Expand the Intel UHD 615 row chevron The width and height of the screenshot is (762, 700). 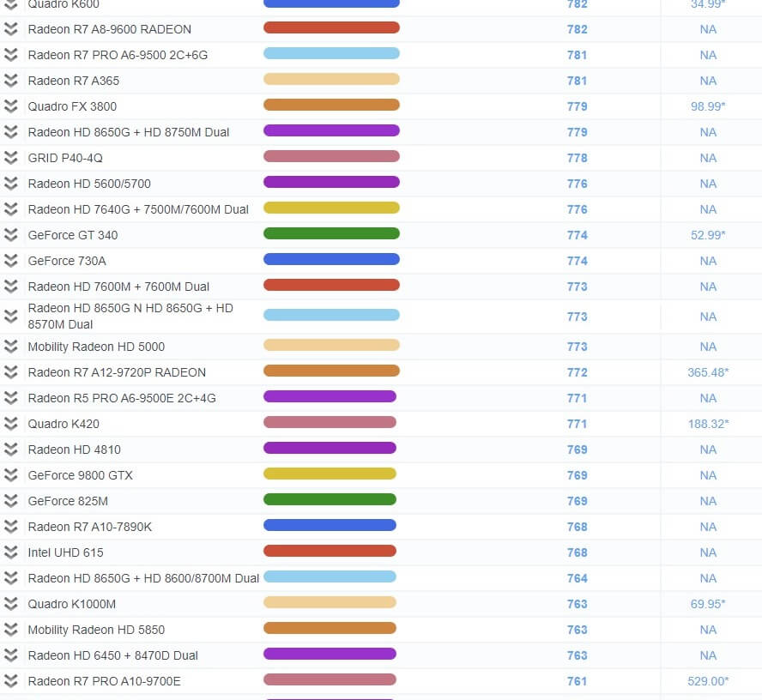[10, 552]
